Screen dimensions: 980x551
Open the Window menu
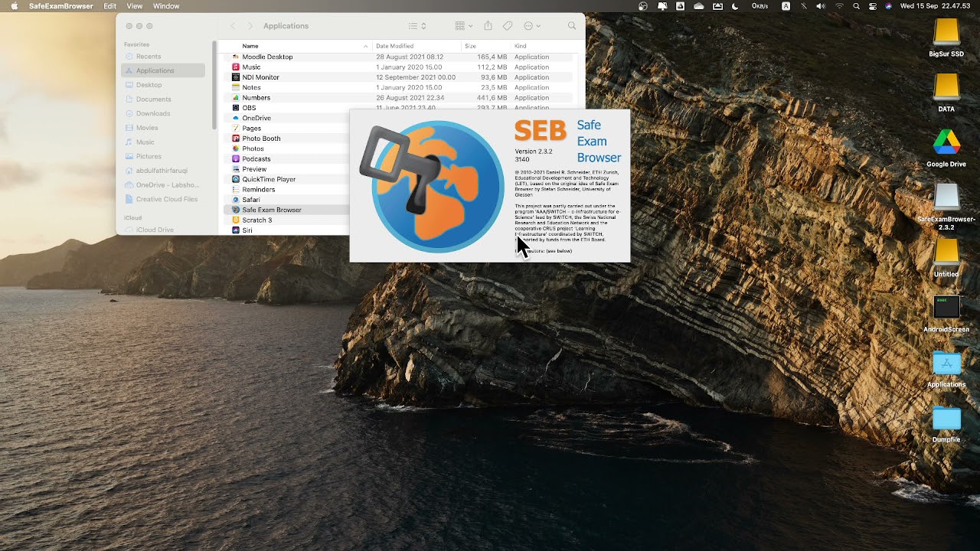[x=166, y=6]
